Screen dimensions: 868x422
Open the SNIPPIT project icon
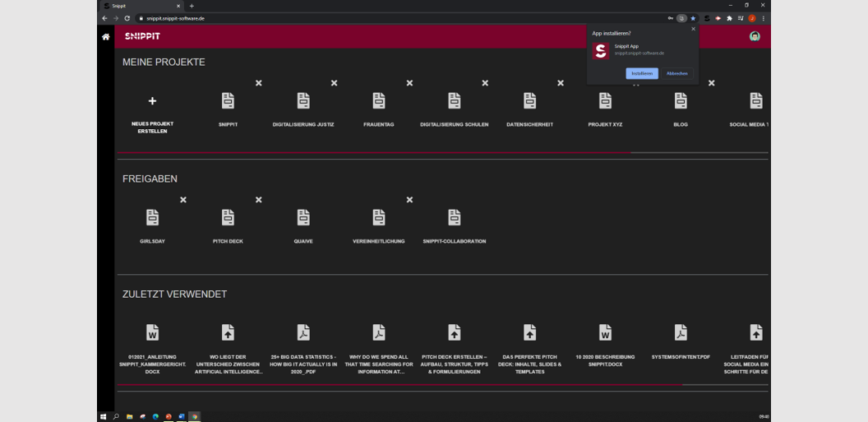click(x=228, y=101)
